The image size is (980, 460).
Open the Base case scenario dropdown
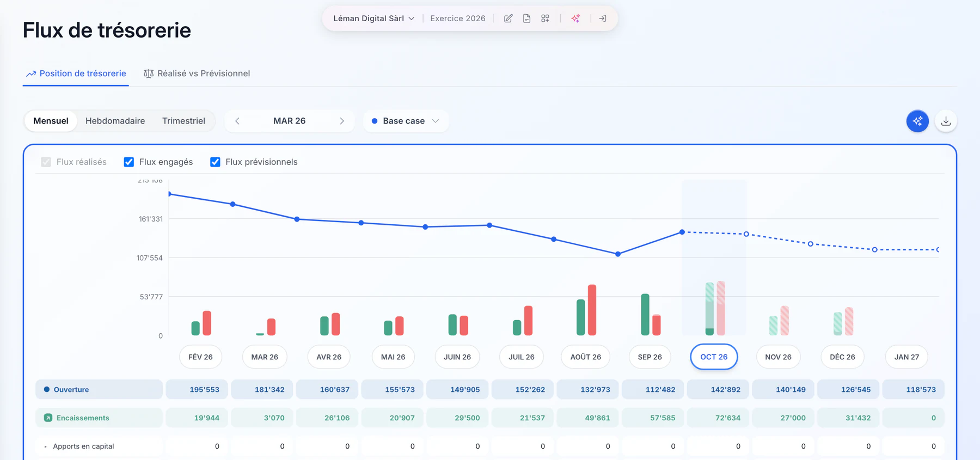[x=406, y=121]
